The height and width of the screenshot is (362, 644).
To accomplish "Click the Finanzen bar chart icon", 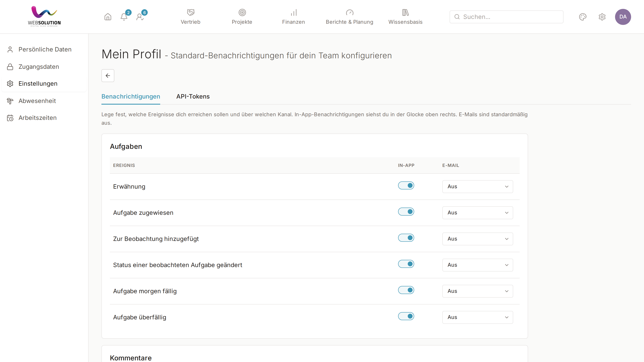I will [293, 12].
